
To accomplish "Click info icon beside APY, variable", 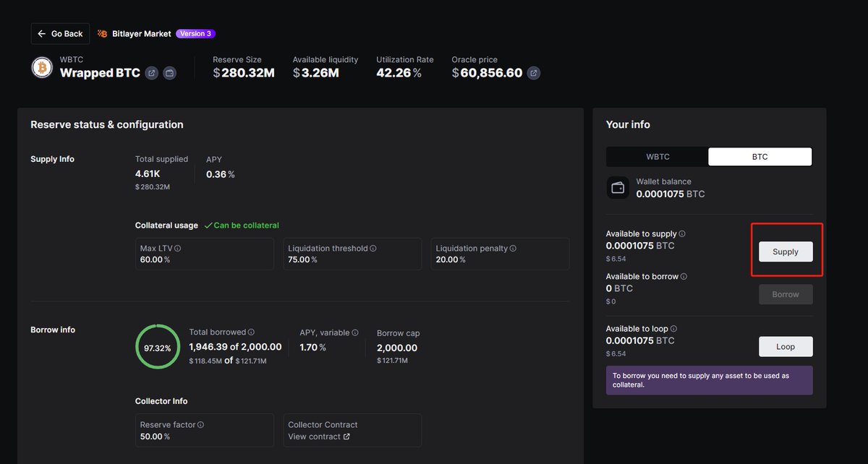I will pos(355,332).
